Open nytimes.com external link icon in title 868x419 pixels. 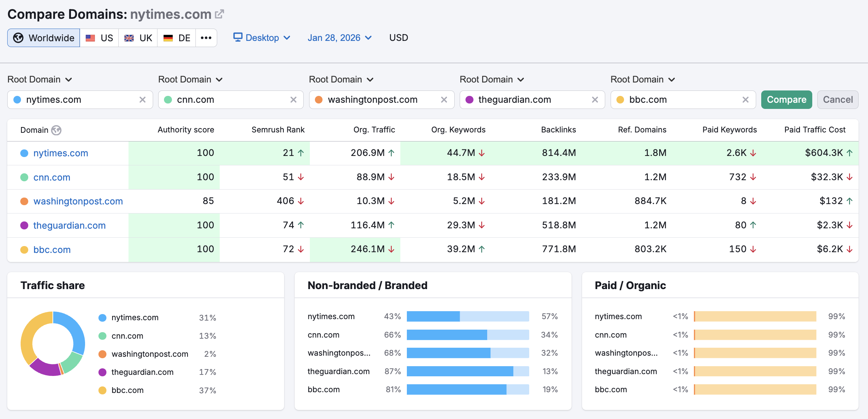(219, 14)
